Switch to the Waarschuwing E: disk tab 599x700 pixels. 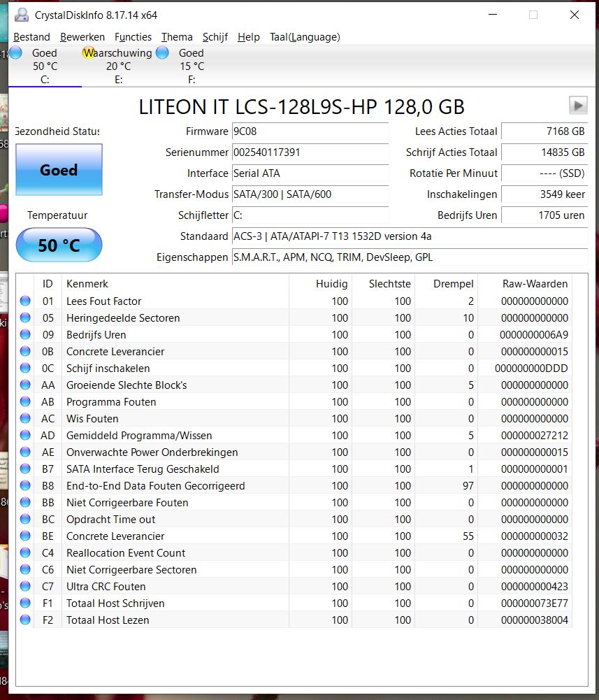coord(118,66)
